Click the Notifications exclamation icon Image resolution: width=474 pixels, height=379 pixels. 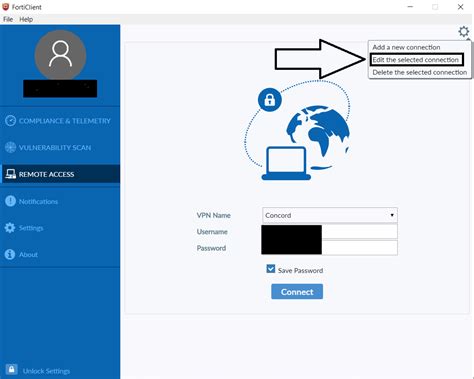tap(10, 201)
